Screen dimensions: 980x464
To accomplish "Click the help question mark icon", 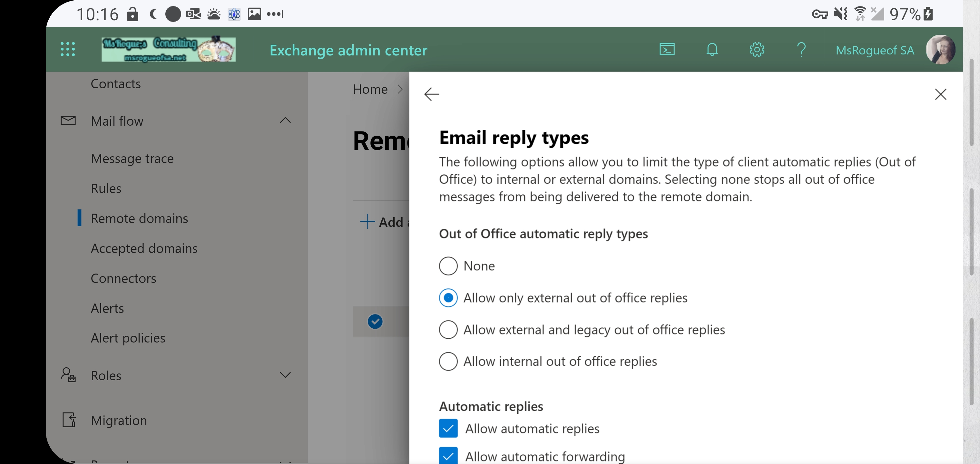I will coord(801,49).
